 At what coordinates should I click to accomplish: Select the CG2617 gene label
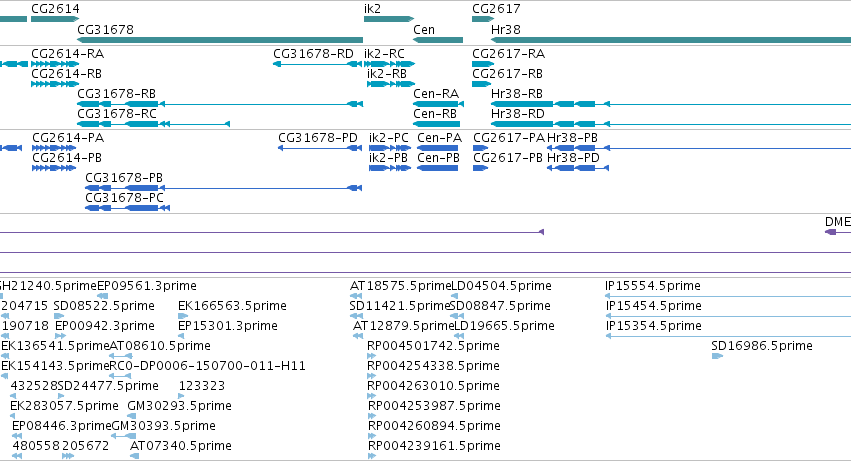[x=496, y=9]
